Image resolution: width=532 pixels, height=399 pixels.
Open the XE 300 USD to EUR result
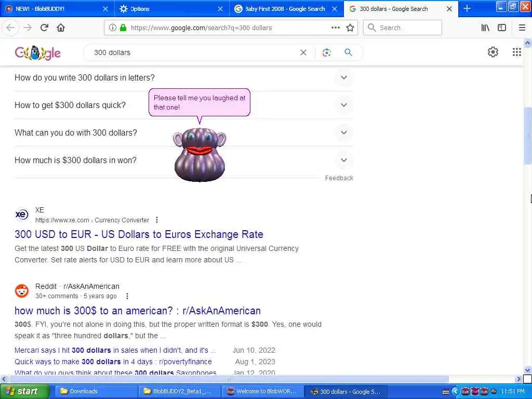point(139,234)
